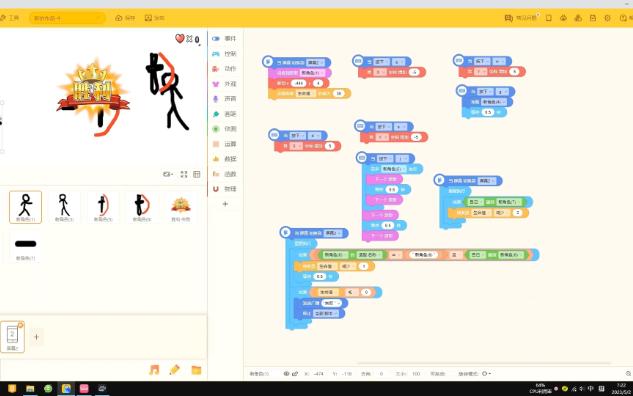Open the music note sound library icon

154,369
